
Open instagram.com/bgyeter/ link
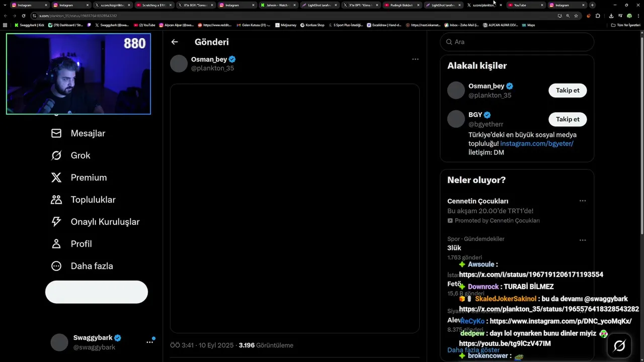click(537, 144)
